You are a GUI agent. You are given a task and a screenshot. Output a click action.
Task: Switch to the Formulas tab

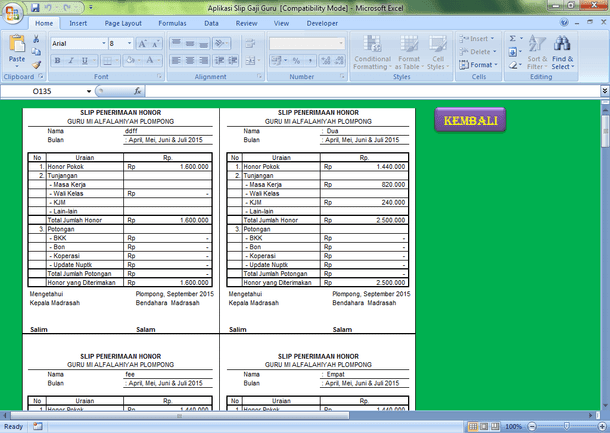click(x=172, y=23)
